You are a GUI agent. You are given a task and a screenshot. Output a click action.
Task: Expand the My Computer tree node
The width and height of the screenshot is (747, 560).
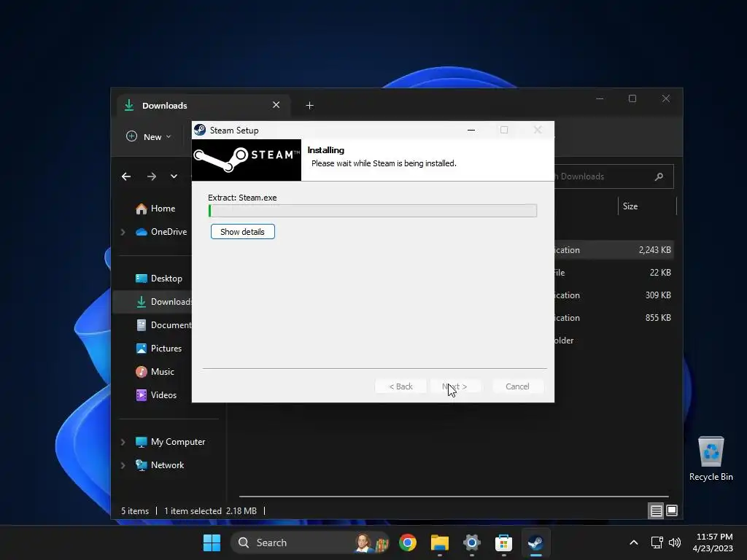click(x=123, y=442)
